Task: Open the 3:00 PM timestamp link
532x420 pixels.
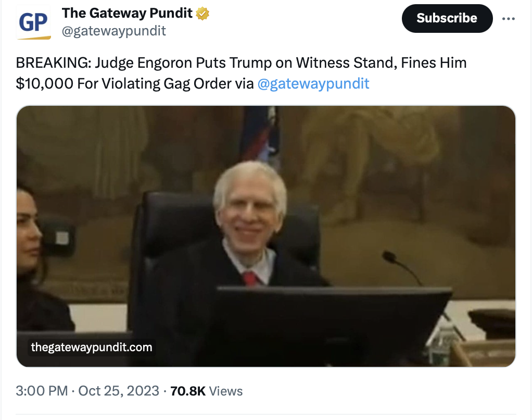Action: pos(42,391)
